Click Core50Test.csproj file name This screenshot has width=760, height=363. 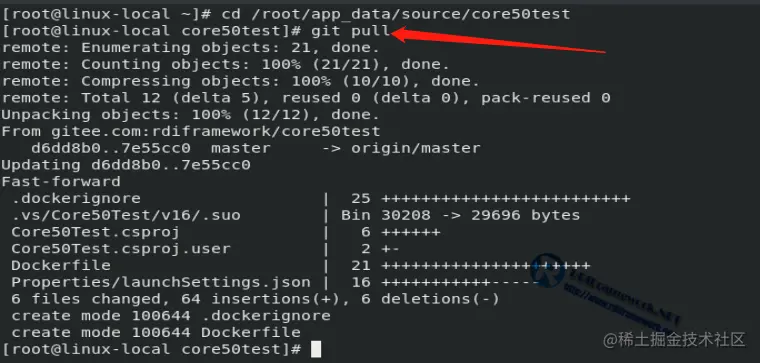[95, 232]
